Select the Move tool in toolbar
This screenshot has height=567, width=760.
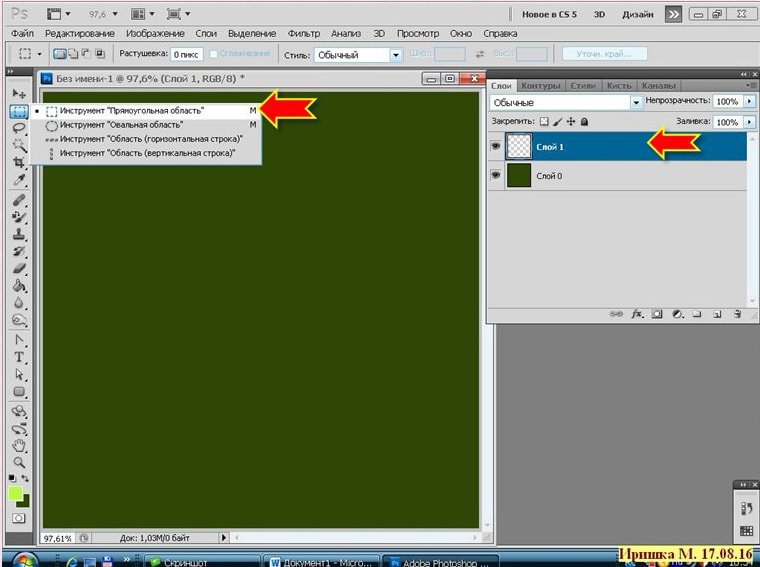coord(19,93)
